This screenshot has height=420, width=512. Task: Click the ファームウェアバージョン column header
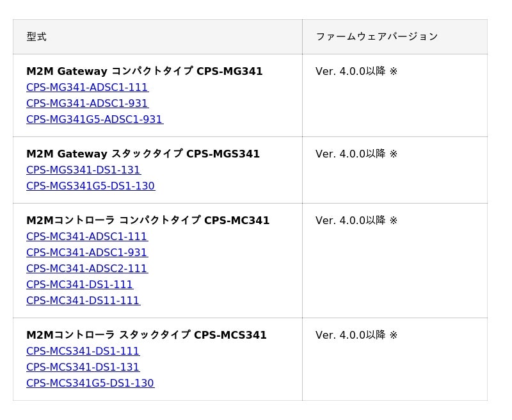click(x=376, y=37)
